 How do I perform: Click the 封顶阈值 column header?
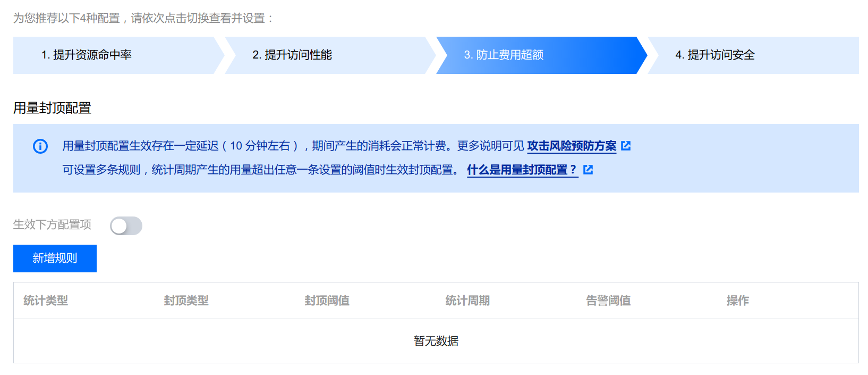tap(327, 301)
